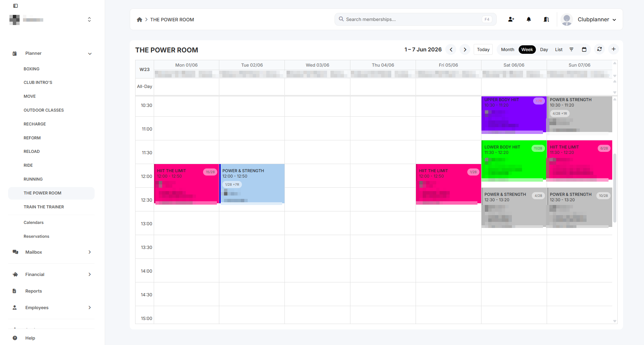This screenshot has width=644, height=345.
Task: Click the door check-in icon
Action: pos(546,19)
